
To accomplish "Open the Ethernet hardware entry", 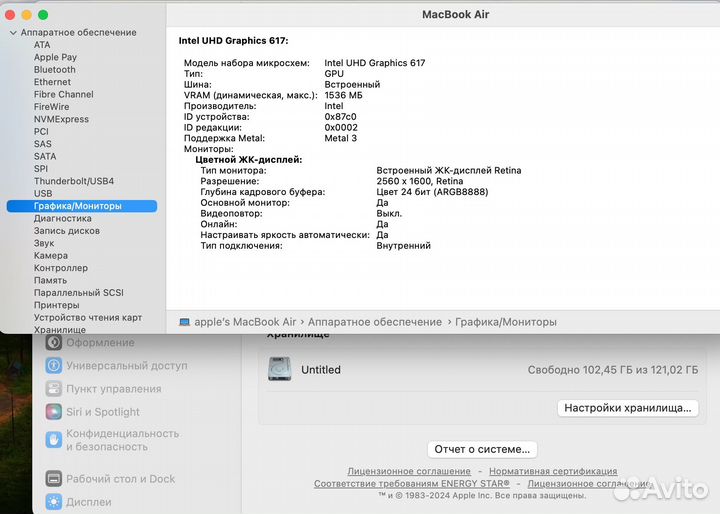I will point(52,82).
